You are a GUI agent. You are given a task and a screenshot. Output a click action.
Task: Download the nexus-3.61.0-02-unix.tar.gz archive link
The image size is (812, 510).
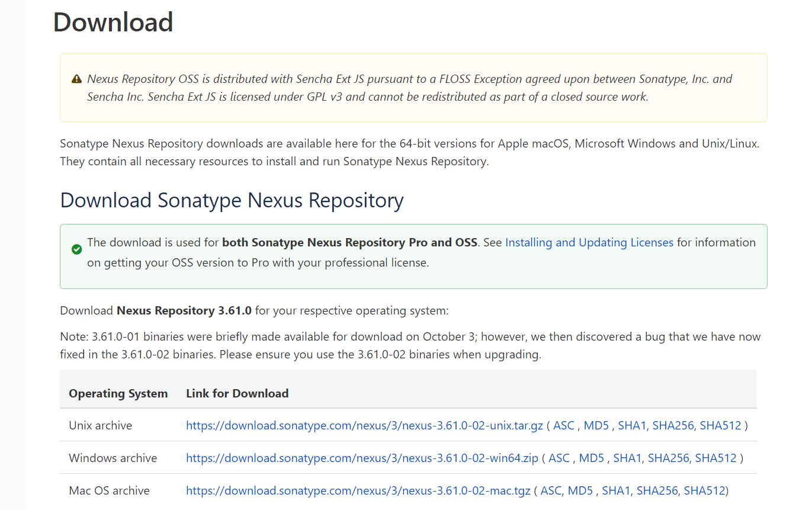[x=364, y=425]
